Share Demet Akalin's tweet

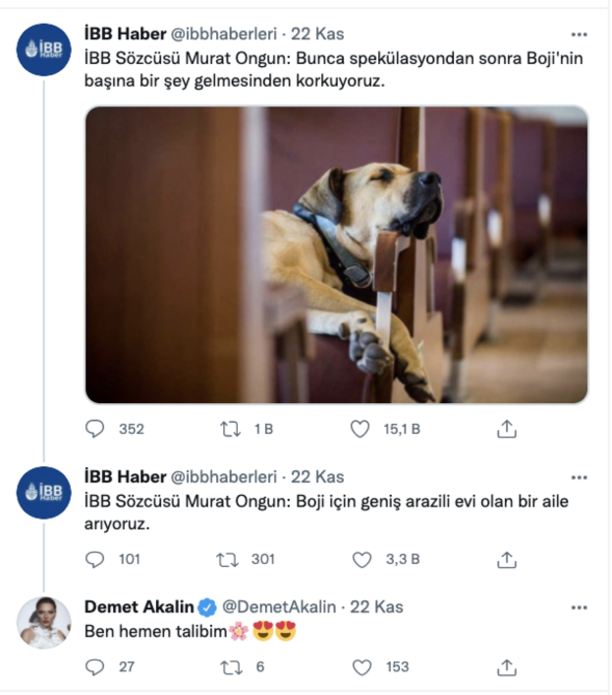click(x=507, y=667)
